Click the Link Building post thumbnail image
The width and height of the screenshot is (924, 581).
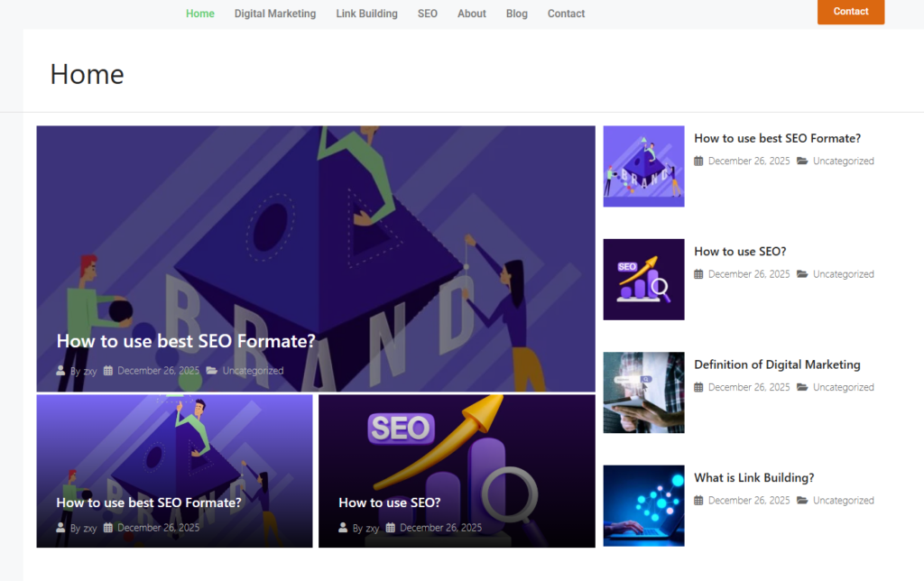coord(643,505)
